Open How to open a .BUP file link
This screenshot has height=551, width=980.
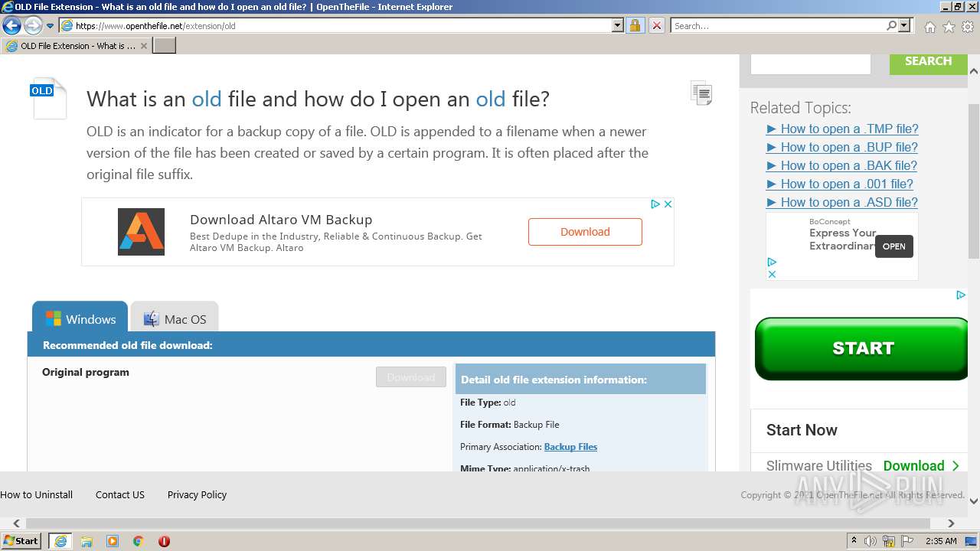(842, 147)
